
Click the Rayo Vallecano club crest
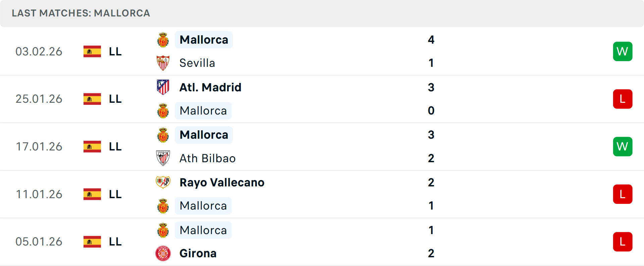(x=163, y=182)
